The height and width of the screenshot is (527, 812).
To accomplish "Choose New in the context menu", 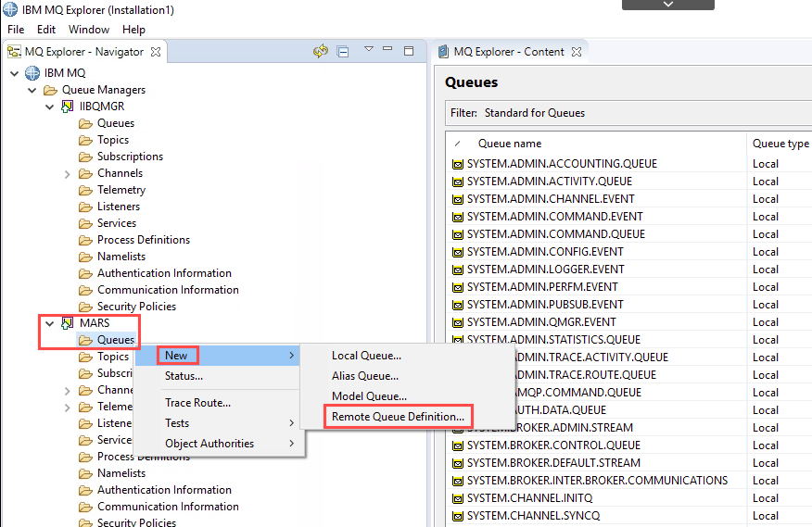I will [218, 356].
